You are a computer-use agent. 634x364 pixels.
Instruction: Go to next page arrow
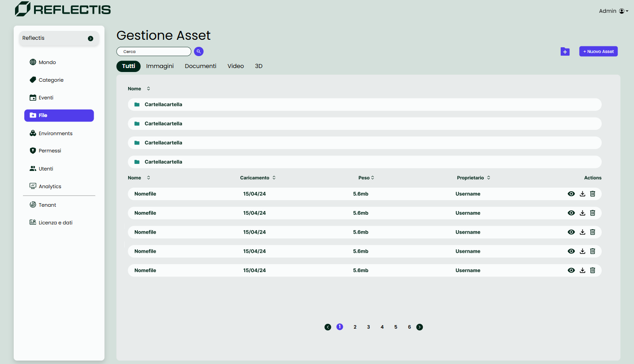[x=420, y=327]
